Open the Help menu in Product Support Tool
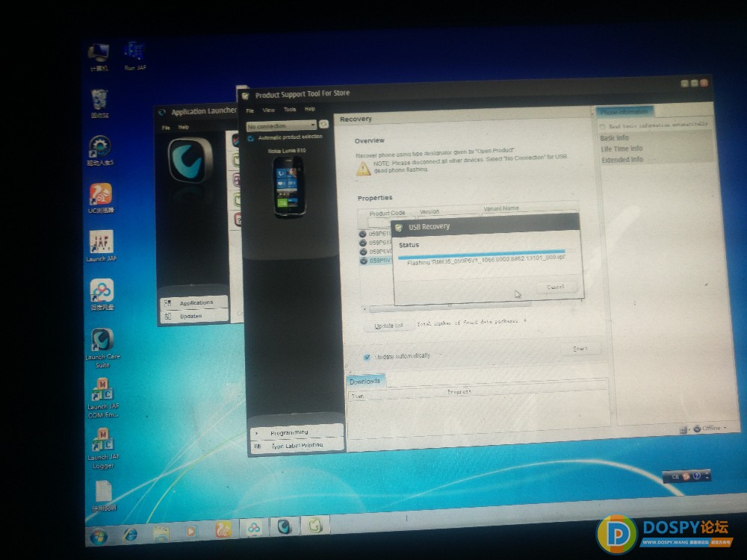The width and height of the screenshot is (747, 560). [310, 109]
